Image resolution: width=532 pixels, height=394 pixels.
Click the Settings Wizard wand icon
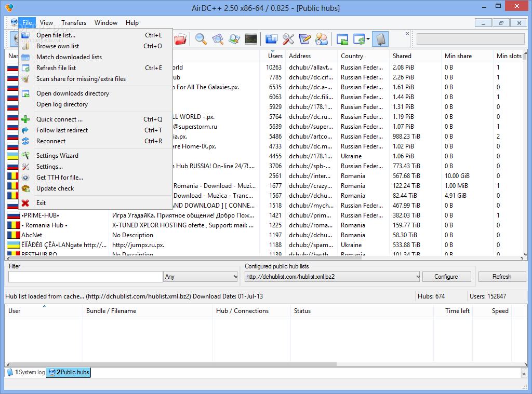coord(25,156)
